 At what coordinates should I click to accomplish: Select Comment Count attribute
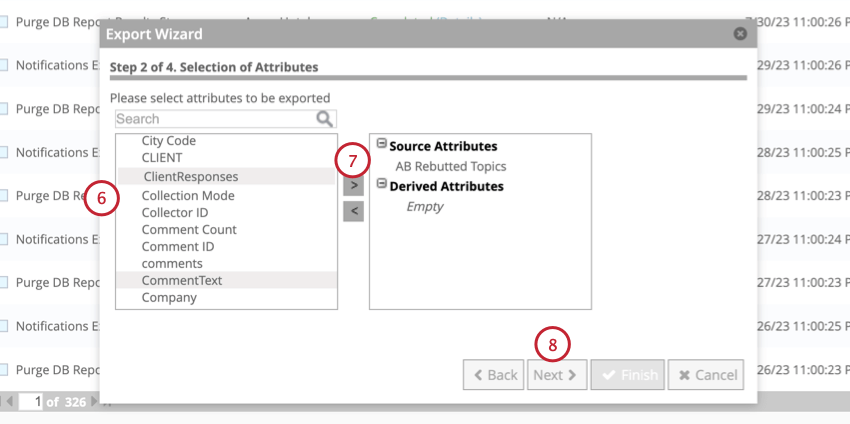(x=189, y=229)
